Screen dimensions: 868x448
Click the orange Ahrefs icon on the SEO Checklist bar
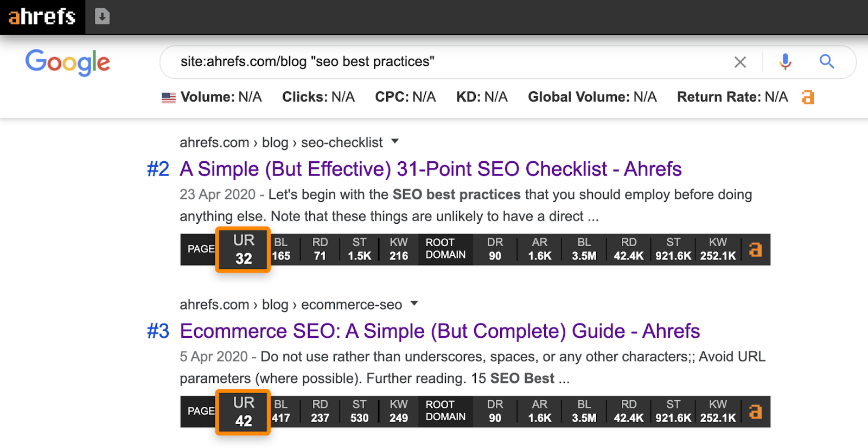(755, 249)
